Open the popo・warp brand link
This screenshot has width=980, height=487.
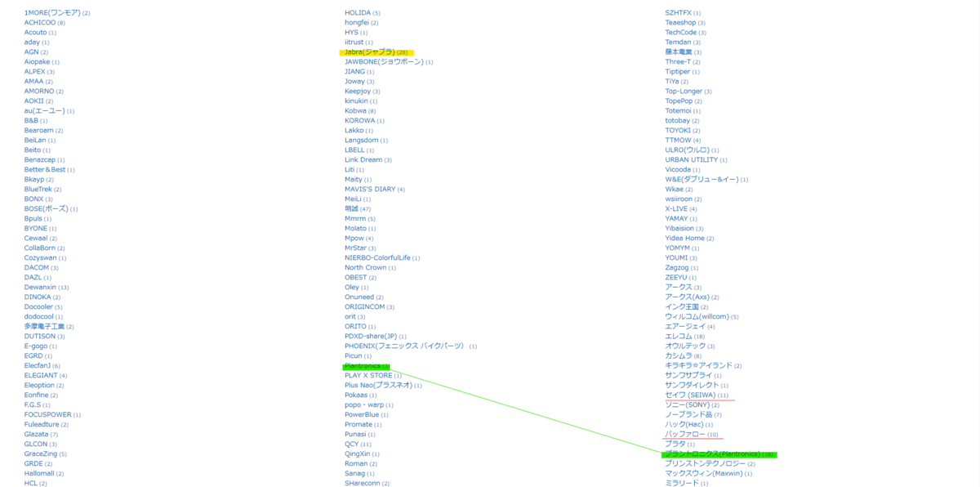364,405
